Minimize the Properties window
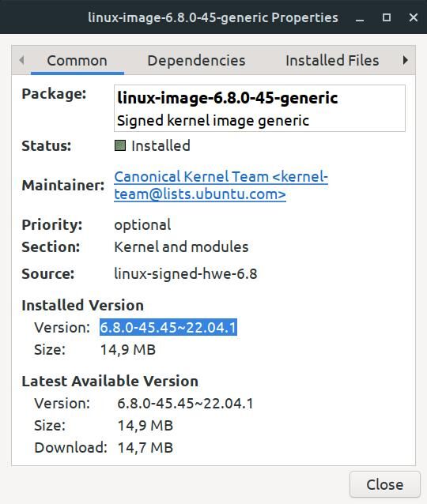Screen dimensions: 427x504 [x=360, y=17]
